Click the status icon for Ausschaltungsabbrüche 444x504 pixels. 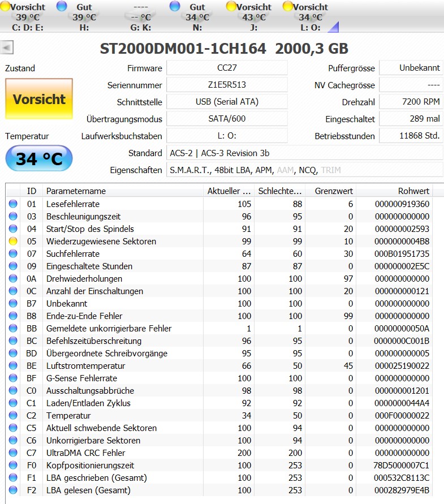pos(13,390)
